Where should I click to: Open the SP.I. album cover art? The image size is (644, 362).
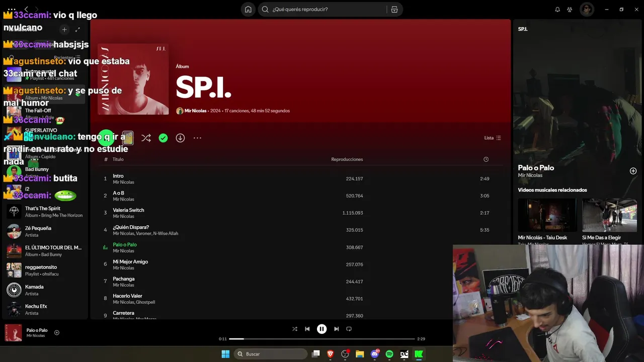[133, 79]
